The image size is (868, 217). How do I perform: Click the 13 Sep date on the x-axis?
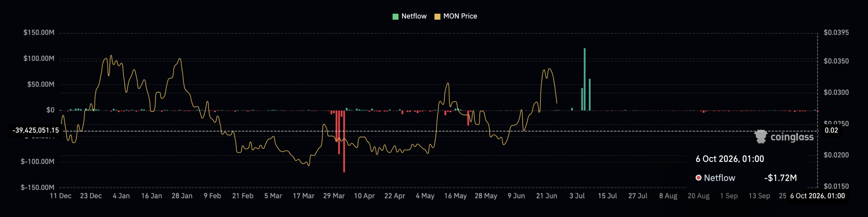pos(759,196)
